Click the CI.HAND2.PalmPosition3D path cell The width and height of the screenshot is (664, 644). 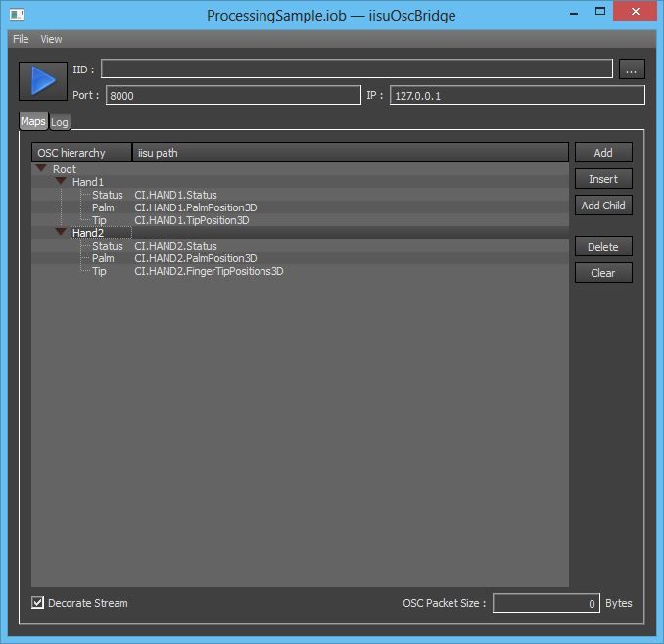pyautogui.click(x=196, y=258)
